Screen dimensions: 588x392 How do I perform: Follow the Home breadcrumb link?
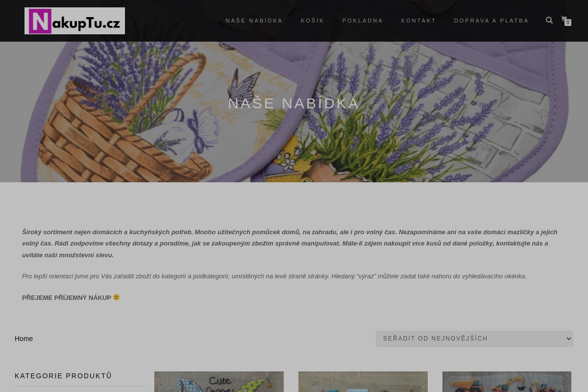click(x=24, y=339)
